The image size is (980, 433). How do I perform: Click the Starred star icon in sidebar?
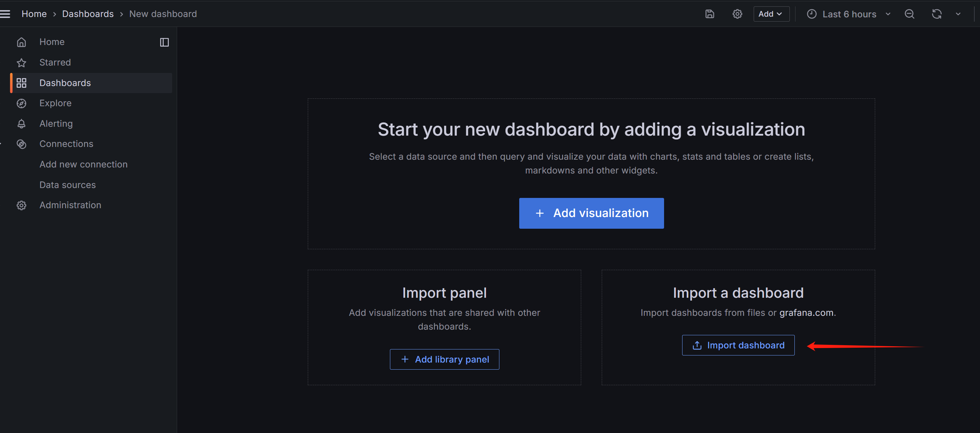(22, 62)
